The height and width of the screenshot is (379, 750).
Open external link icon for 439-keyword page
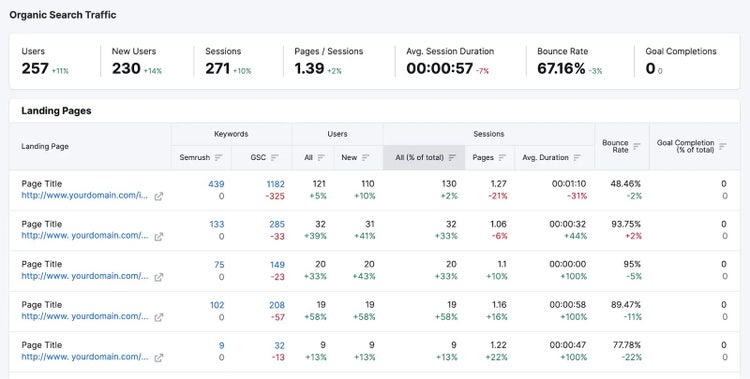pyautogui.click(x=158, y=196)
